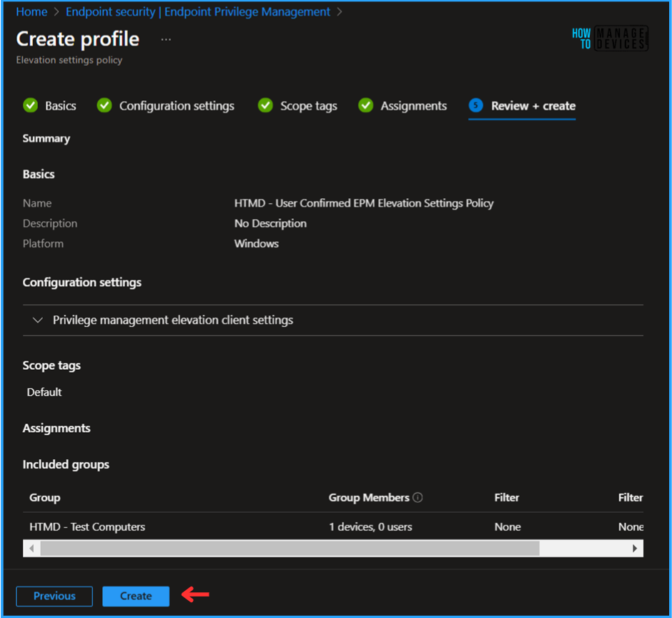The height and width of the screenshot is (618, 672).
Task: Click the Home breadcrumb link
Action: [31, 11]
